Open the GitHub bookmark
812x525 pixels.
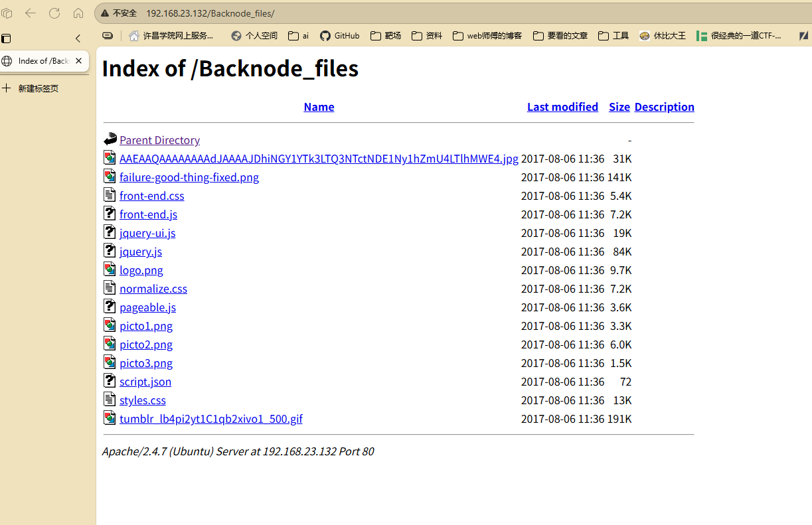[x=339, y=36]
